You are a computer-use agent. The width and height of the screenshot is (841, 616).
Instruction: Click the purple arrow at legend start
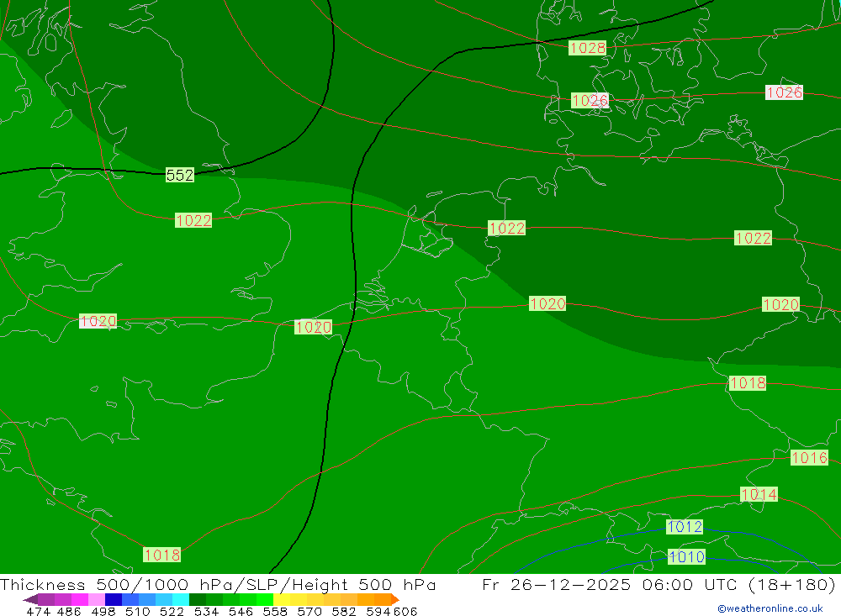point(30,599)
